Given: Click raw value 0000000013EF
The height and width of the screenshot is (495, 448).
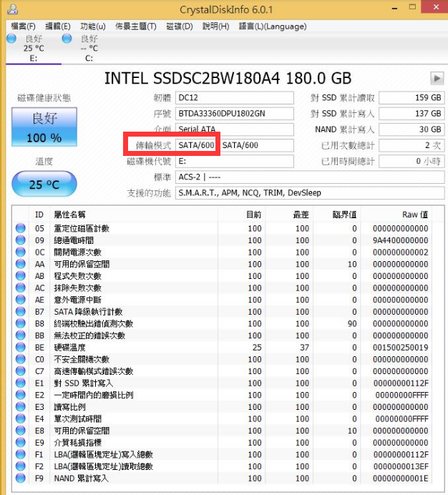Looking at the screenshot, I should [401, 466].
